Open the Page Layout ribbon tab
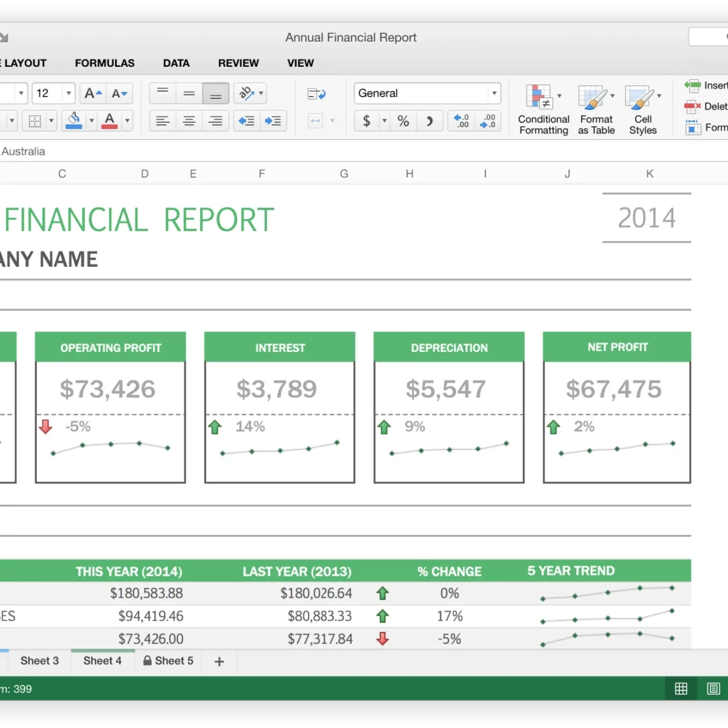Viewport: 728px width, 728px height. pyautogui.click(x=23, y=63)
